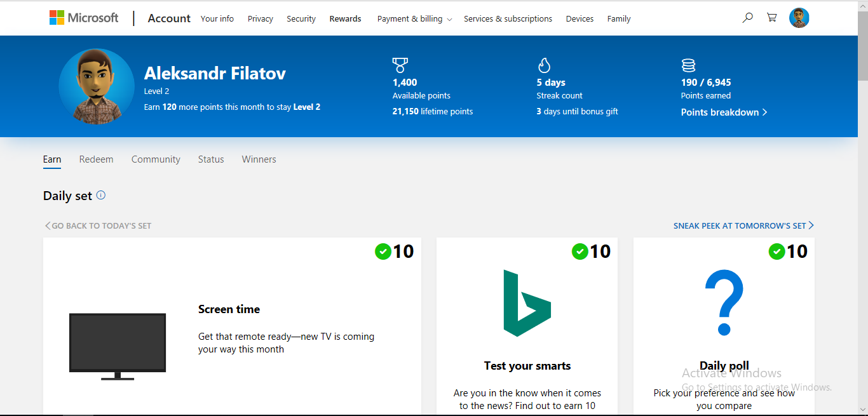Click the Daily set info icon

(101, 196)
